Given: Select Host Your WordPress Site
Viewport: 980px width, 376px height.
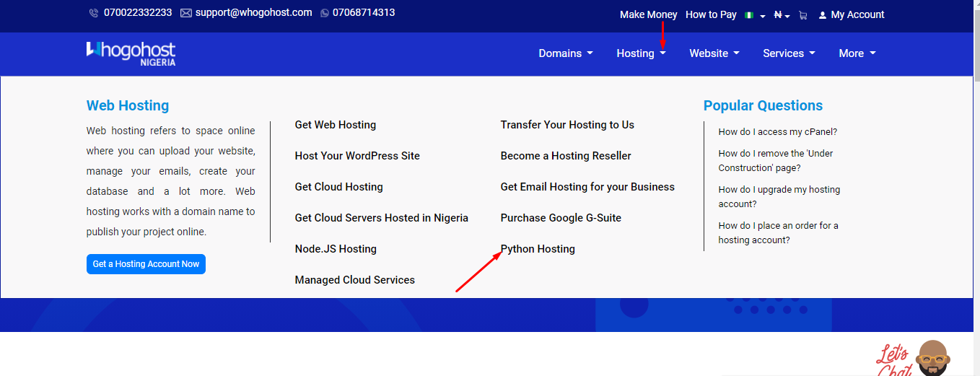Looking at the screenshot, I should [x=357, y=156].
